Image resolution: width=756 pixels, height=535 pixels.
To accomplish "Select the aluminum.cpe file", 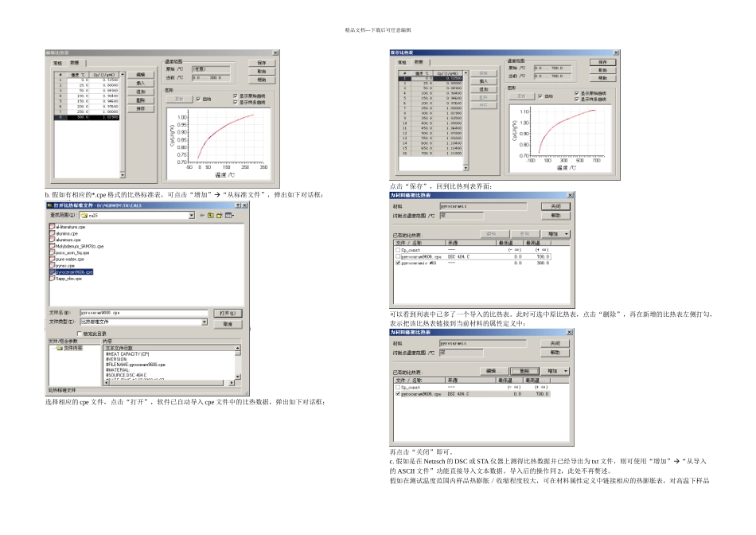I will tap(65, 240).
